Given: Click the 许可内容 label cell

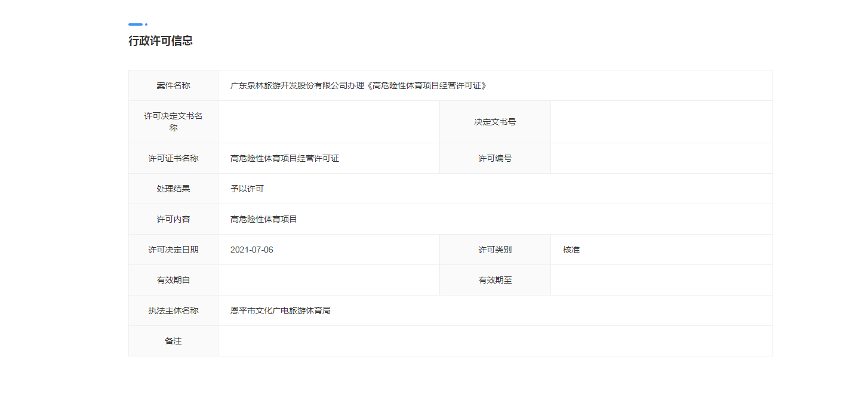Looking at the screenshot, I should coord(174,219).
